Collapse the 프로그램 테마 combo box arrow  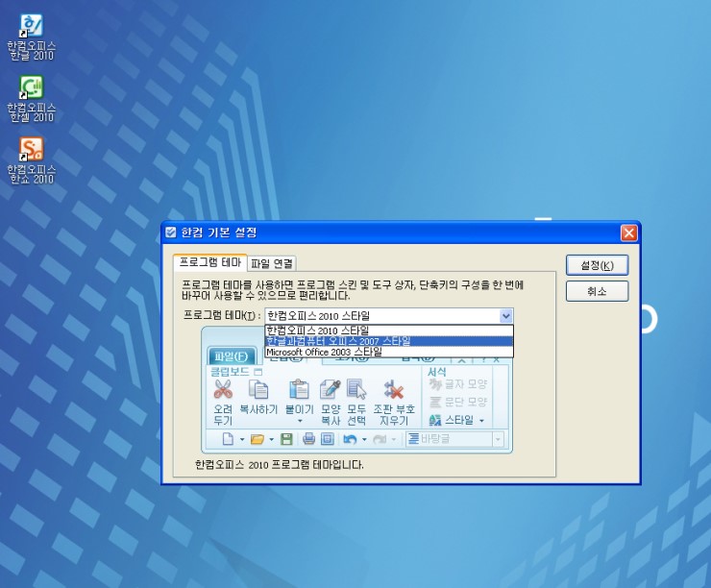point(506,315)
